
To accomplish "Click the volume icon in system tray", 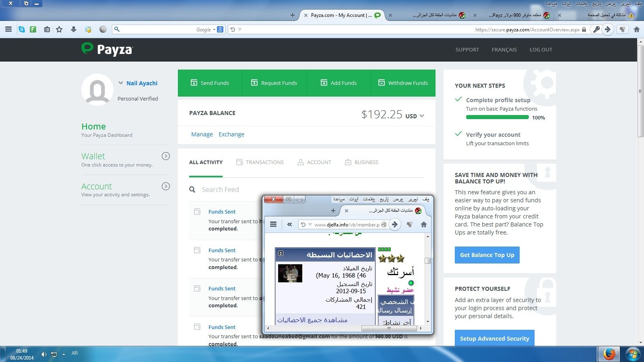I will [43, 354].
